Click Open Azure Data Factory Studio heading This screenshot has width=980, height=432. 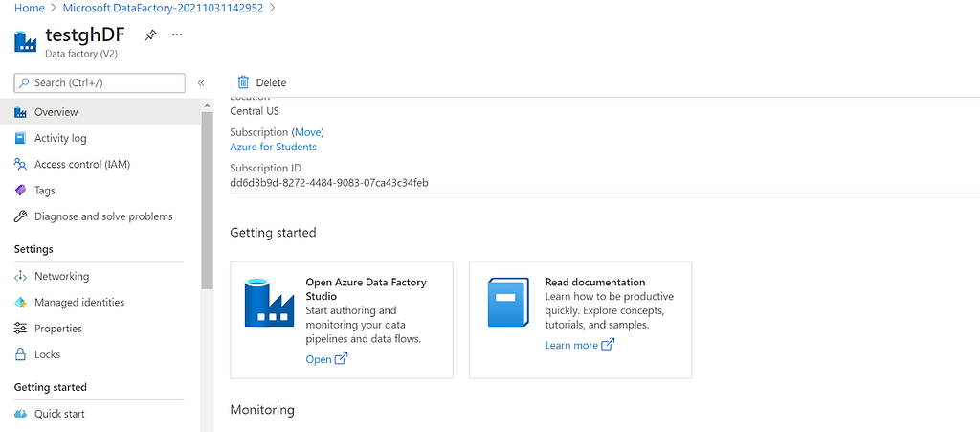click(367, 289)
